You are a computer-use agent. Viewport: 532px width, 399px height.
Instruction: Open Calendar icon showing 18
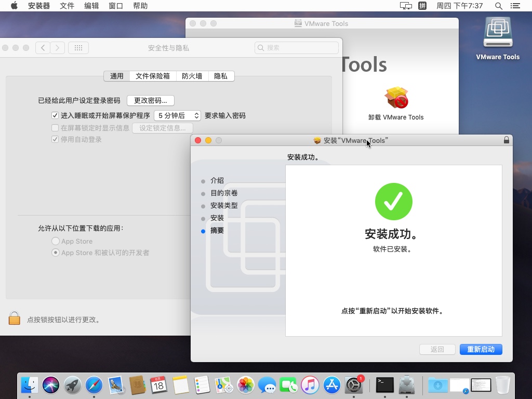[159, 385]
